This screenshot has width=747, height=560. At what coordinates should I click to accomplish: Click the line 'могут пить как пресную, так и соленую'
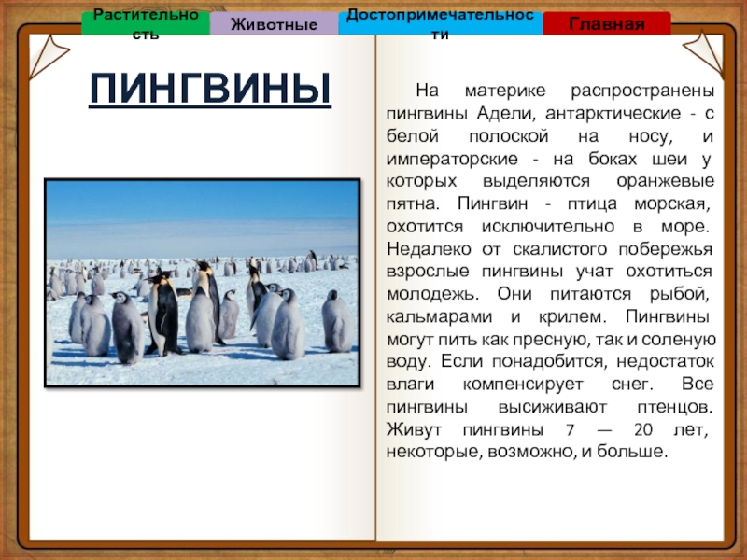click(x=551, y=339)
